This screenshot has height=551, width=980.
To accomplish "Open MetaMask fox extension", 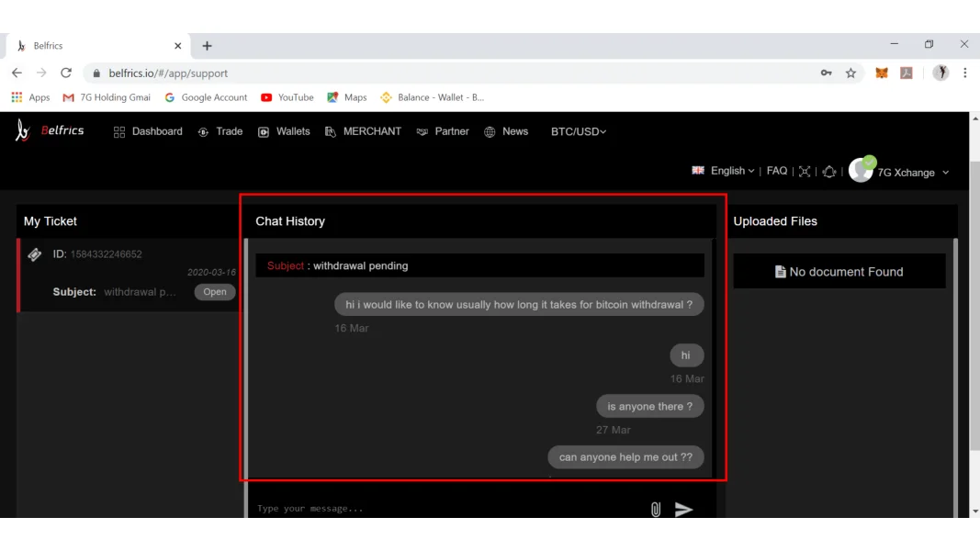I will (x=881, y=73).
